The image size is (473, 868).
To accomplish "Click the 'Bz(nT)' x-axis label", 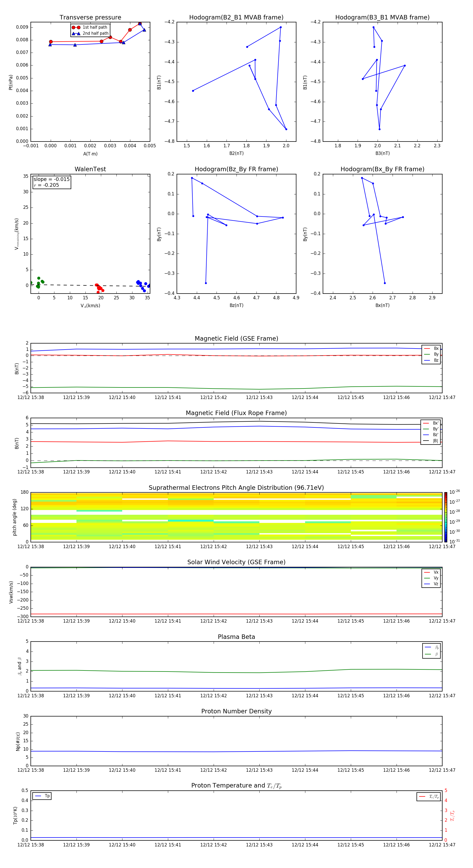I will [236, 305].
